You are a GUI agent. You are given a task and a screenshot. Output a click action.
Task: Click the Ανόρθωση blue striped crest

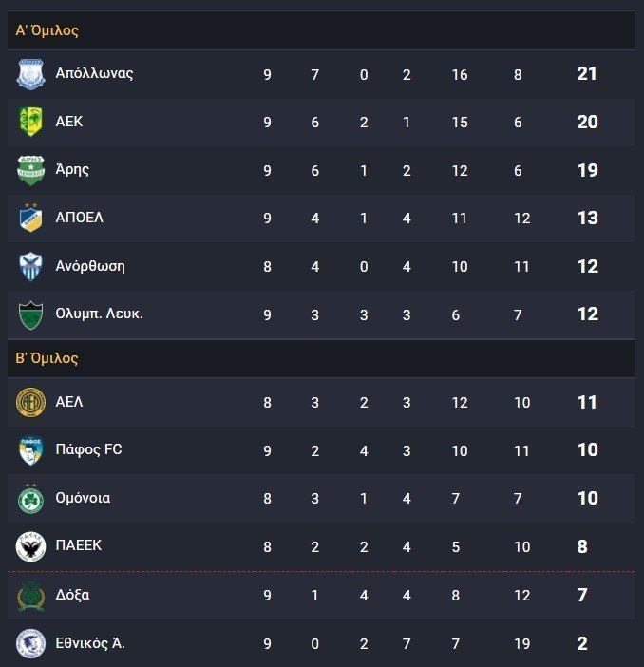coord(30,266)
